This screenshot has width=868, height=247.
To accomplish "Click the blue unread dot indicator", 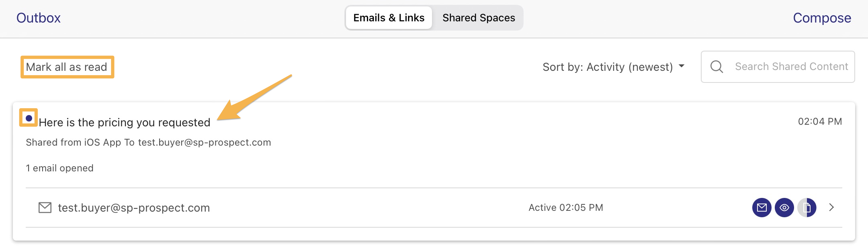I will (x=29, y=118).
